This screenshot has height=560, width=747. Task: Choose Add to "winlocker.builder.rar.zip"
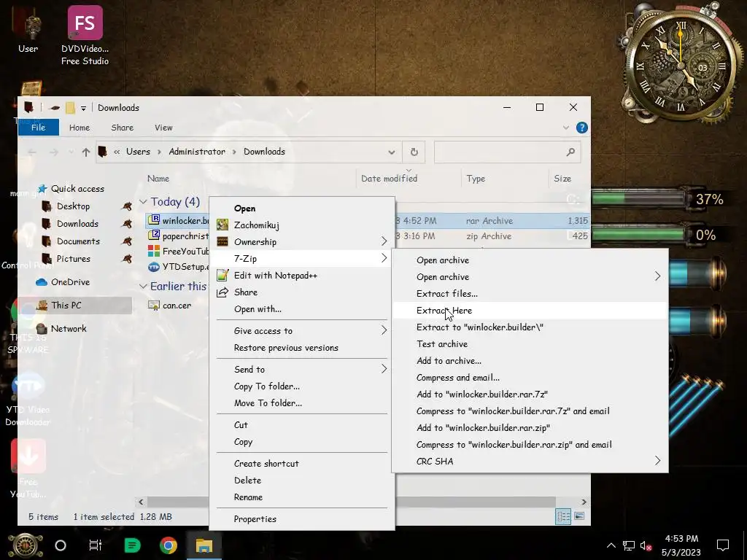(x=530, y=427)
